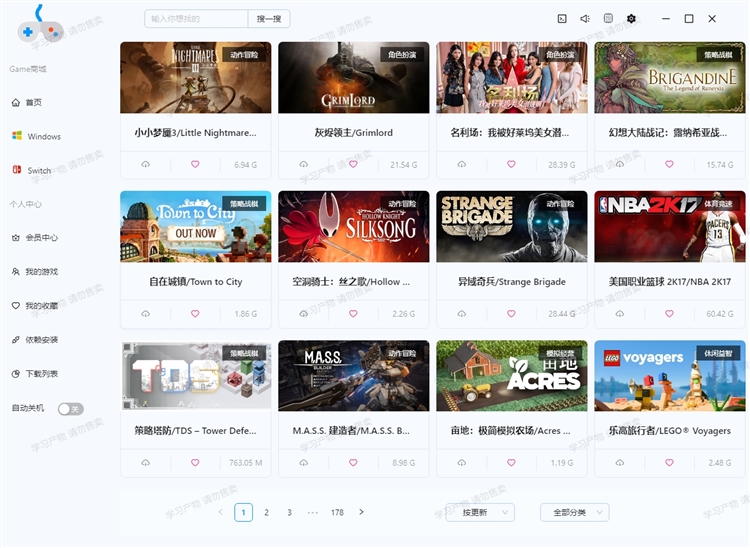Open Silksong cover thumbnail

353,227
